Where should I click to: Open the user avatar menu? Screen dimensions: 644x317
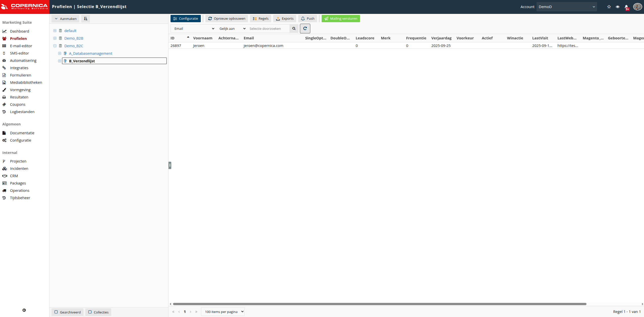[x=637, y=7]
